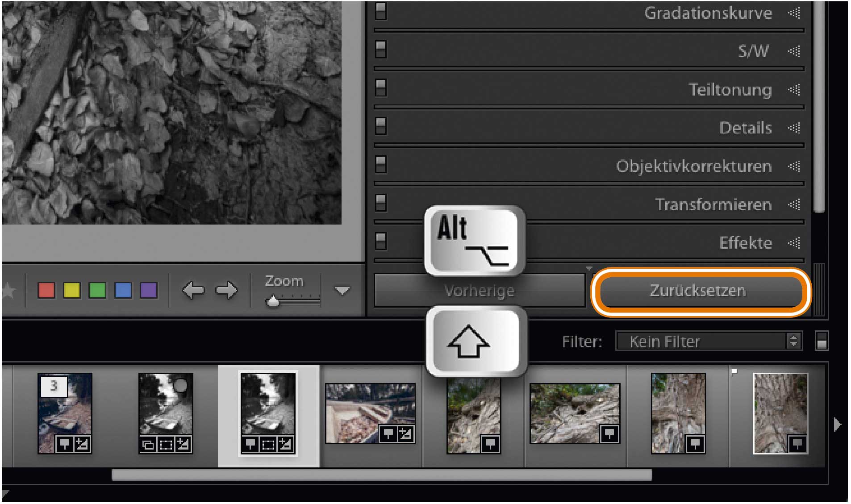
Task: Toggle the Details panel switch
Action: pos(381,126)
